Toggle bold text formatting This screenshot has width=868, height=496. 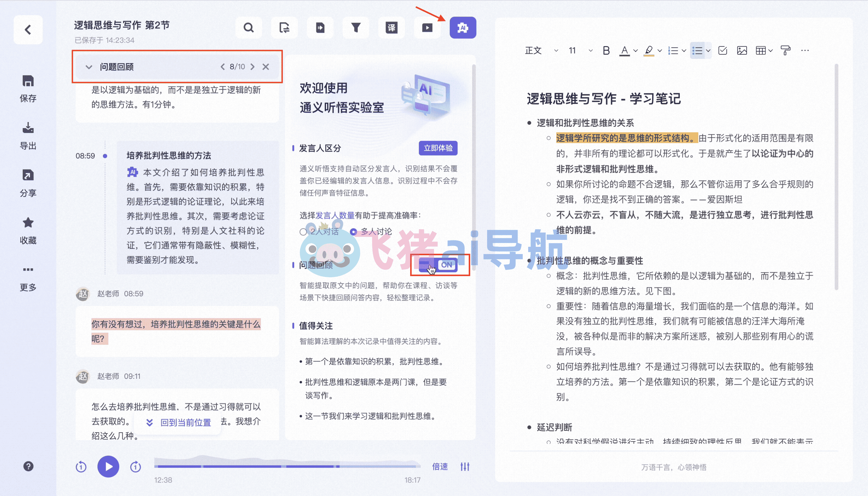[606, 51]
